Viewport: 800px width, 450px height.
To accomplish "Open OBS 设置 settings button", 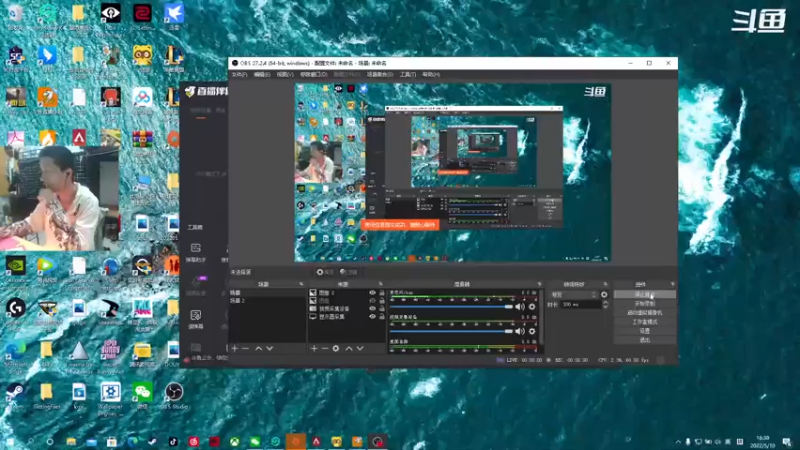I will point(645,331).
